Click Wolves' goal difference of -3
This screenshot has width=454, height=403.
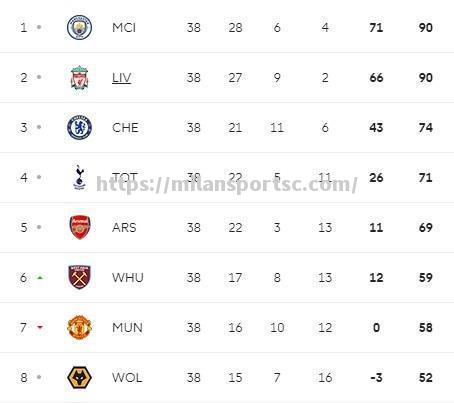[376, 378]
